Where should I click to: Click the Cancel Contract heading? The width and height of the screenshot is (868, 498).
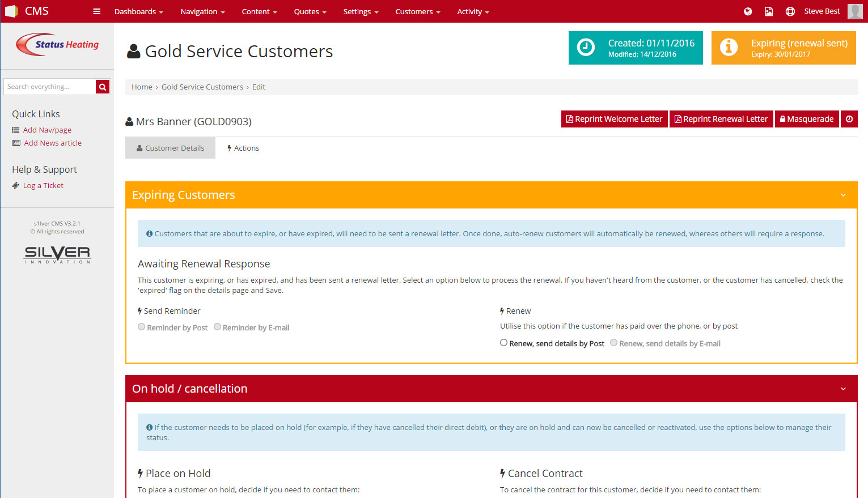pyautogui.click(x=545, y=474)
